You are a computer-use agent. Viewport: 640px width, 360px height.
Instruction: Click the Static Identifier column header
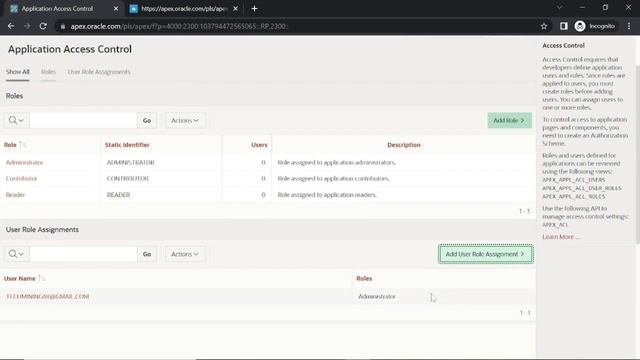point(127,145)
